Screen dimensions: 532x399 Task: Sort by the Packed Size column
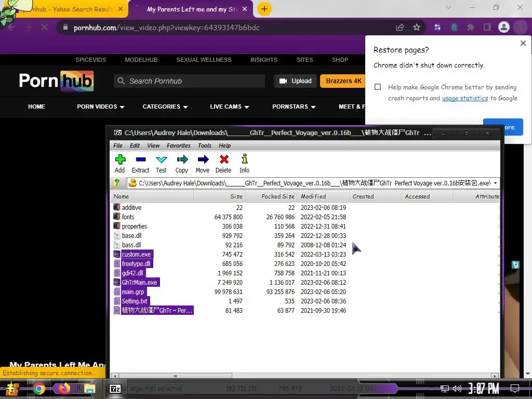[x=271, y=196]
